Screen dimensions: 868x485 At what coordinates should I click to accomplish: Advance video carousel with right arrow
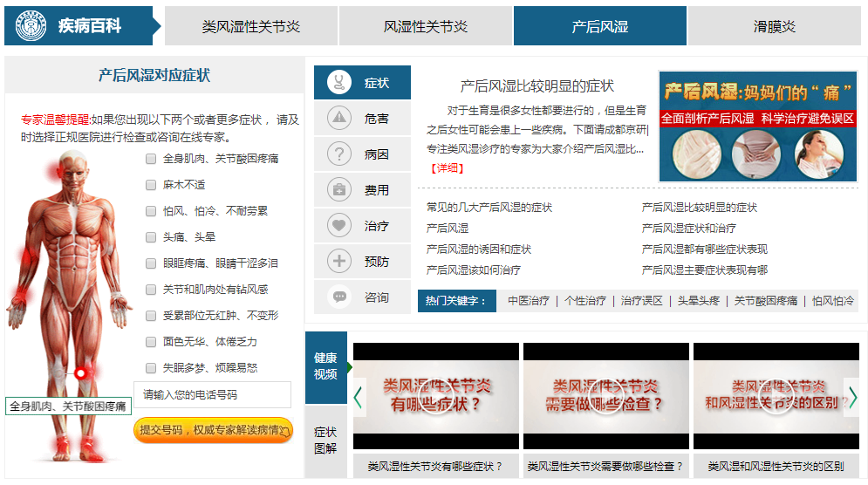tap(852, 397)
